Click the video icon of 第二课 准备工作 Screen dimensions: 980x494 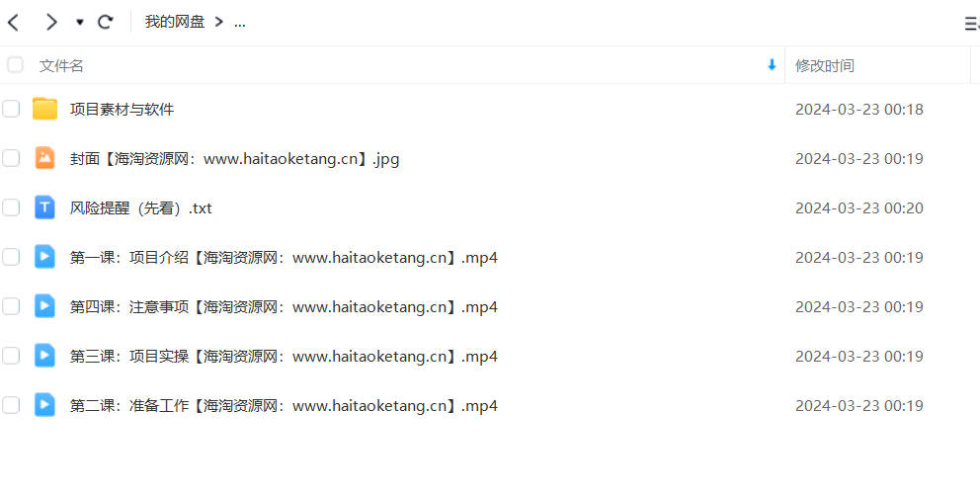click(x=45, y=405)
